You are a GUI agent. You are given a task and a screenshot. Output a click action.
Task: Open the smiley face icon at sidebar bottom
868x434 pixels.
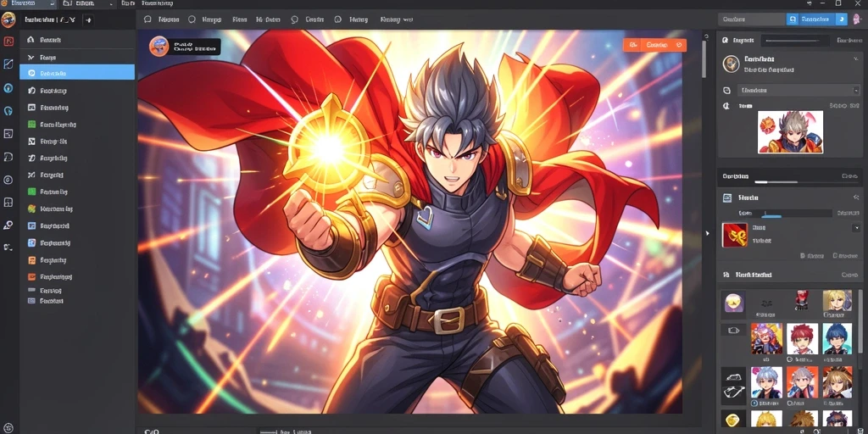click(x=8, y=427)
